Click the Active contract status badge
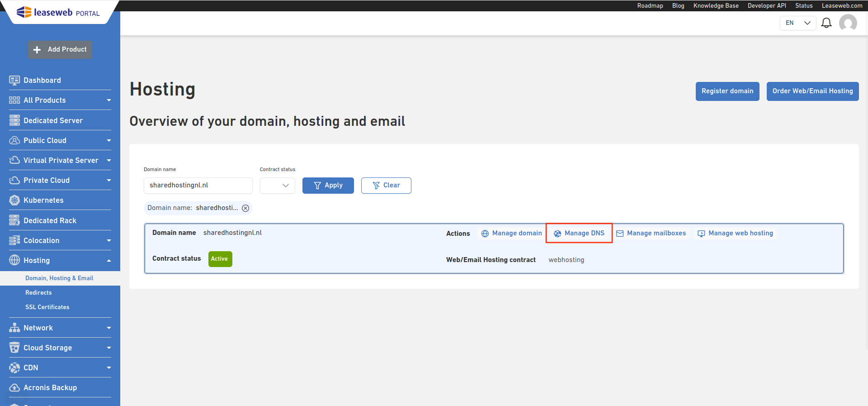The width and height of the screenshot is (868, 406). (220, 259)
